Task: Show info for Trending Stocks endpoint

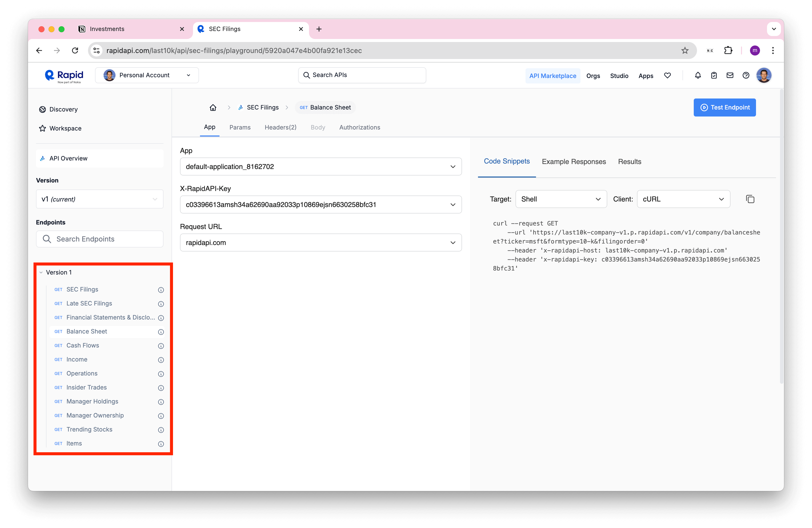Action: click(x=161, y=430)
